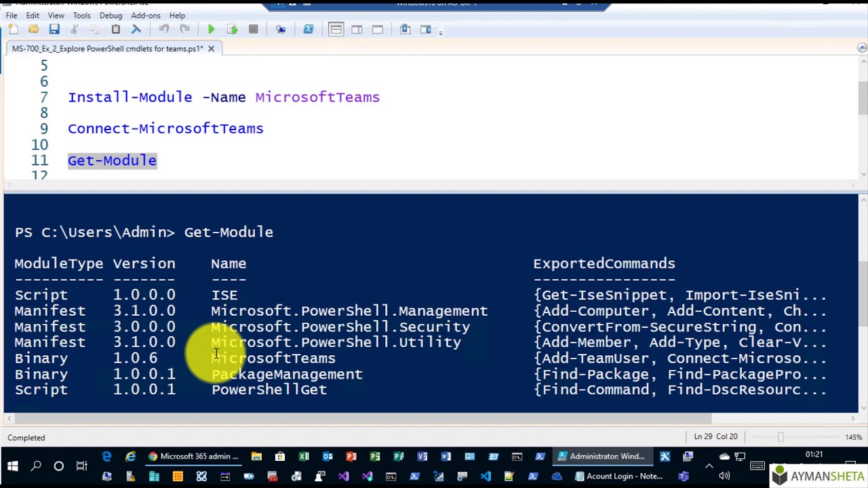Open the File menu

pyautogui.click(x=12, y=15)
